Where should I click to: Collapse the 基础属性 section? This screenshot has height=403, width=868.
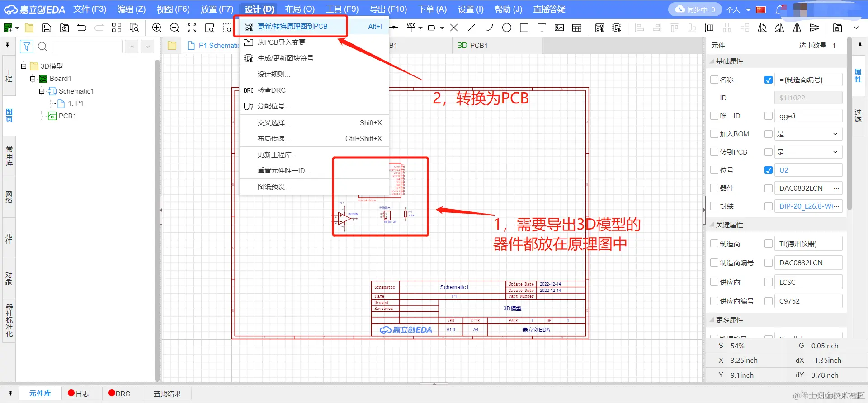(x=712, y=61)
